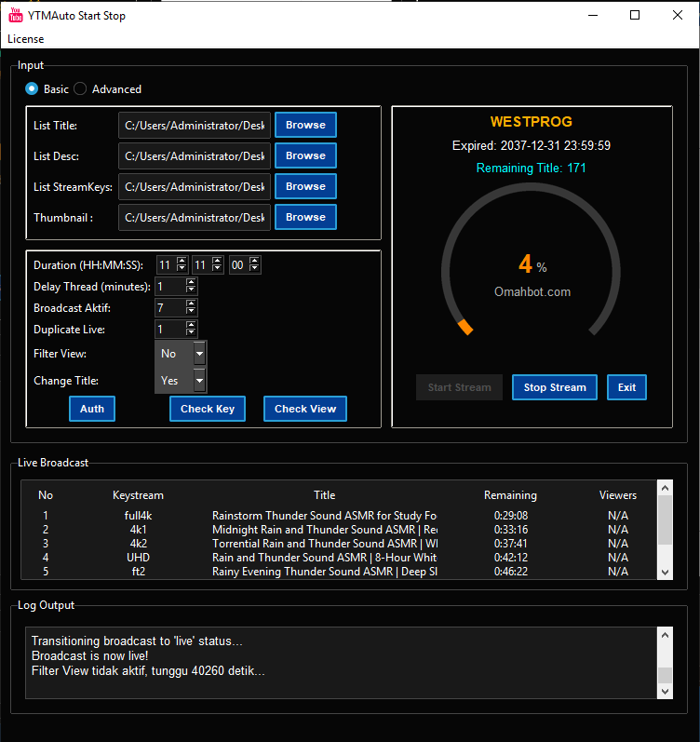Click the No column header
This screenshot has width=700, height=742.
[x=46, y=495]
